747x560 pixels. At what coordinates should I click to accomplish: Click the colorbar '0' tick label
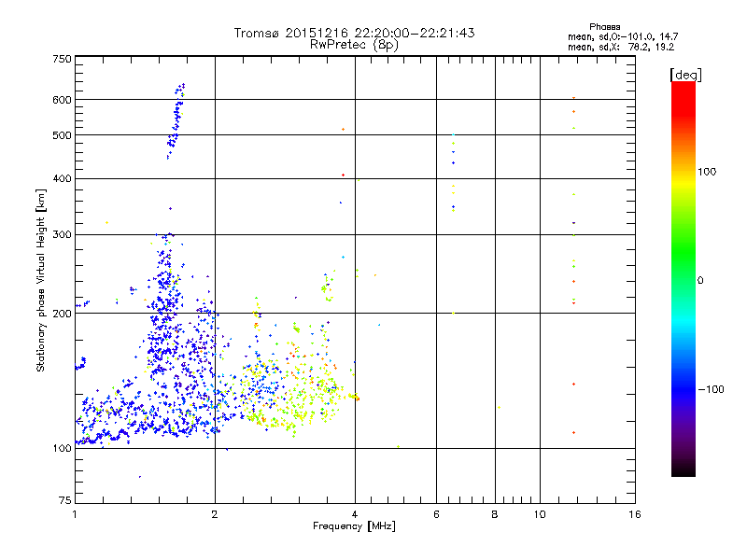(699, 281)
